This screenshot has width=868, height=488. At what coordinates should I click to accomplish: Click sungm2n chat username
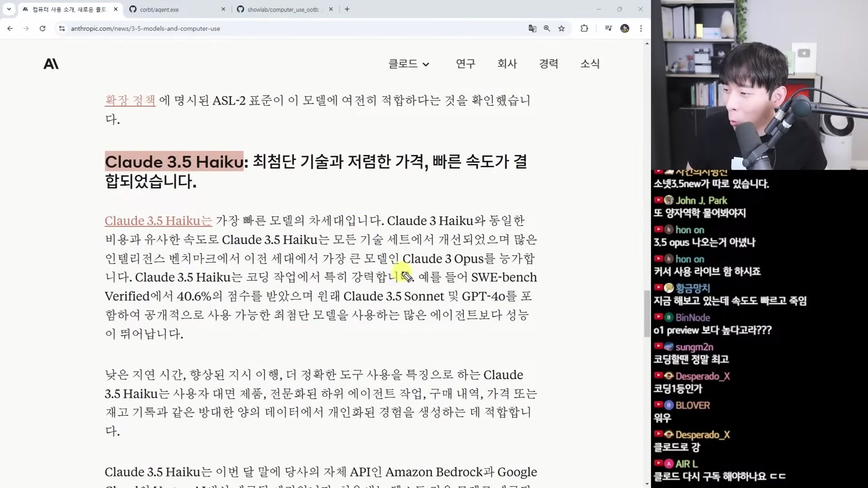(694, 347)
